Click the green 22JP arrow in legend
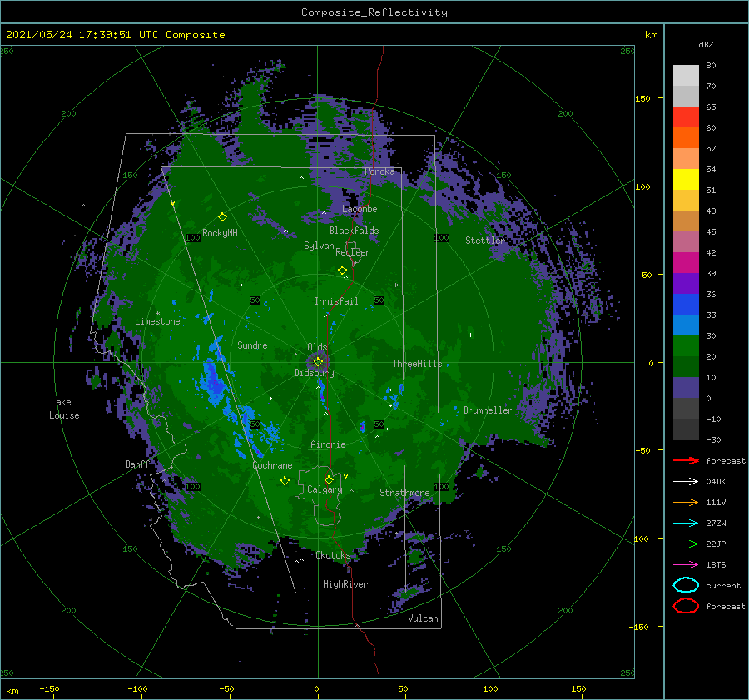The width and height of the screenshot is (749, 700). 686,544
